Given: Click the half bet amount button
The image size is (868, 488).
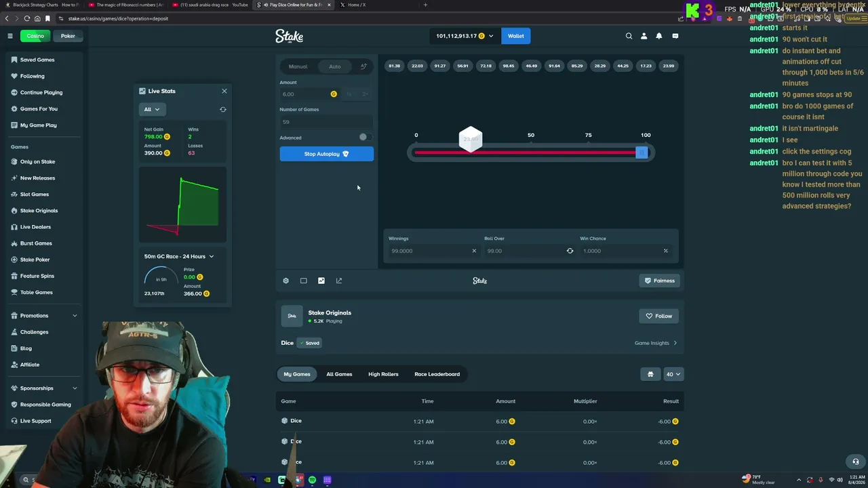Looking at the screenshot, I should point(349,94).
